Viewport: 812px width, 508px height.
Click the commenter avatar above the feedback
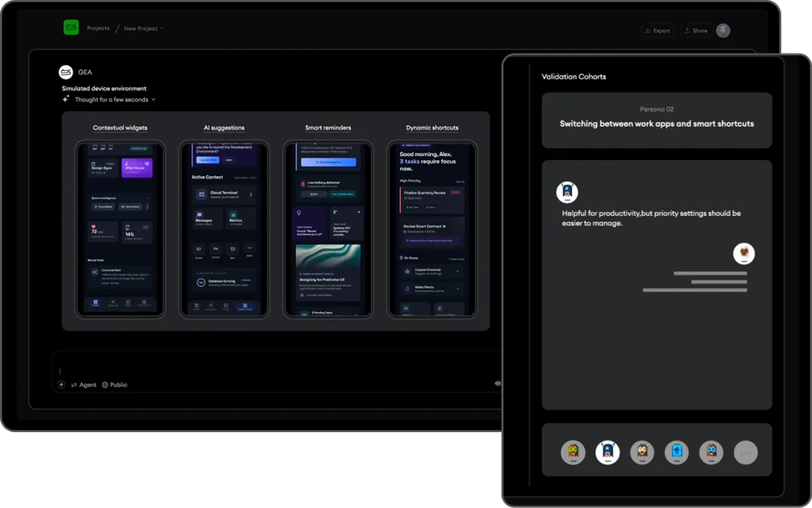point(567,192)
